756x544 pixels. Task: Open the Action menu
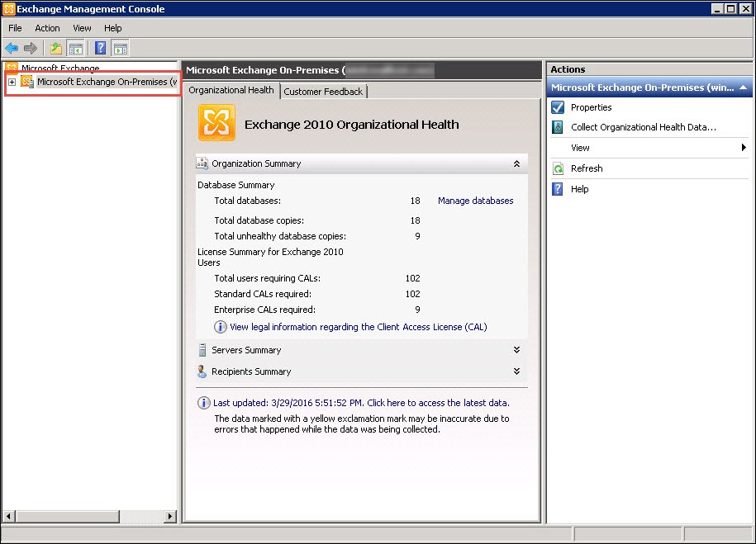[x=47, y=28]
